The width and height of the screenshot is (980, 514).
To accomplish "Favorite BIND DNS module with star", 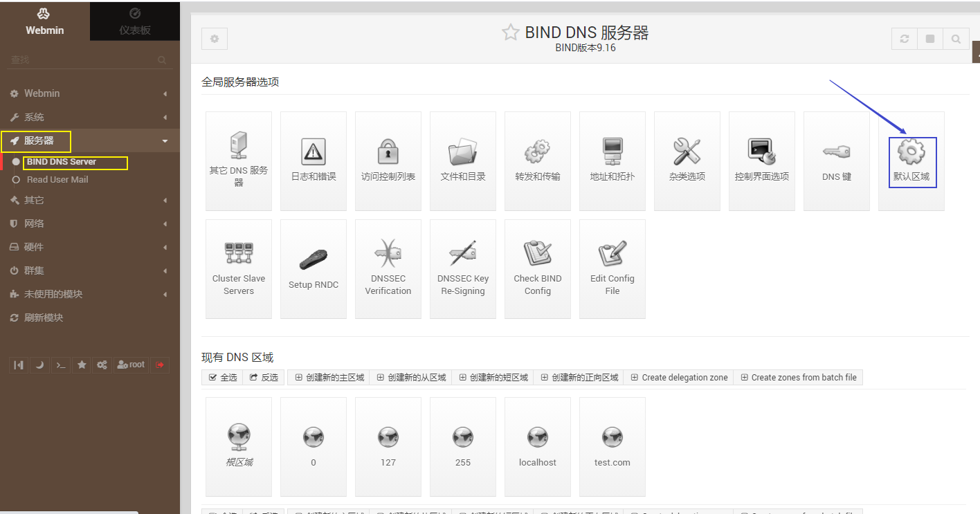I will tap(511, 33).
